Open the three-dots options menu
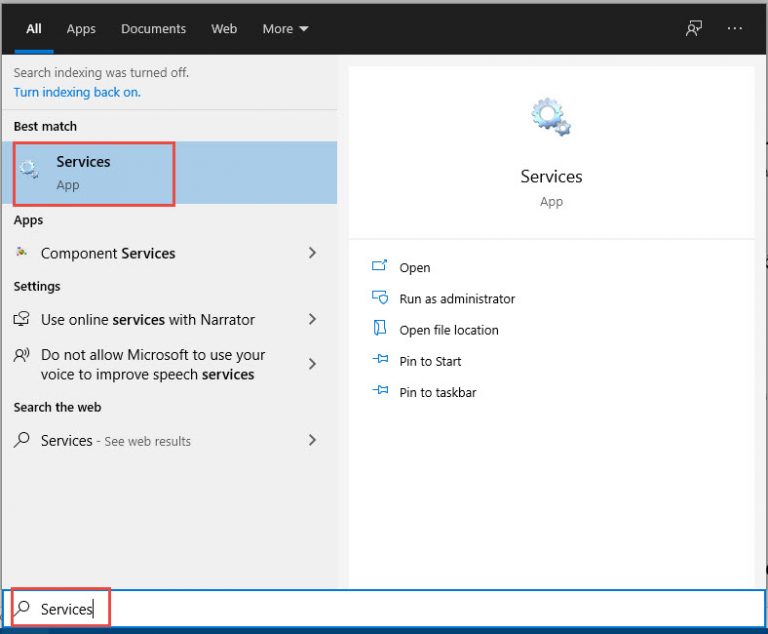Viewport: 768px width, 634px height. click(734, 28)
